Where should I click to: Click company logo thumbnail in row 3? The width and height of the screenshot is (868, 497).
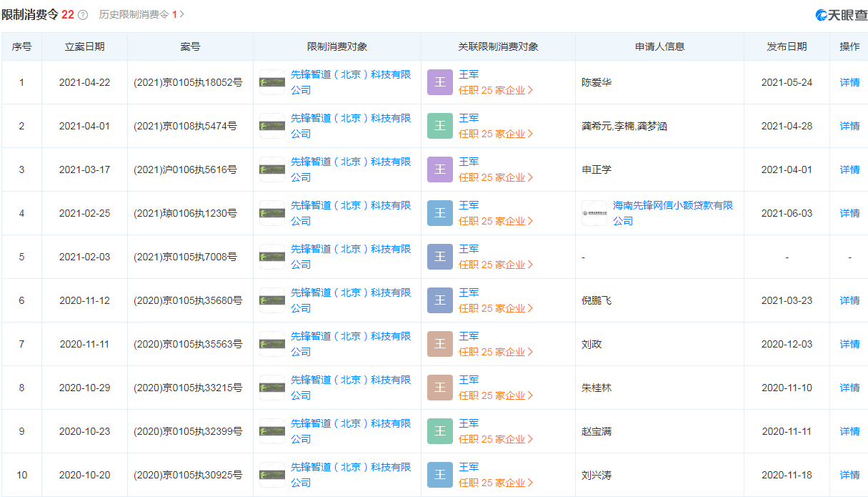click(272, 169)
